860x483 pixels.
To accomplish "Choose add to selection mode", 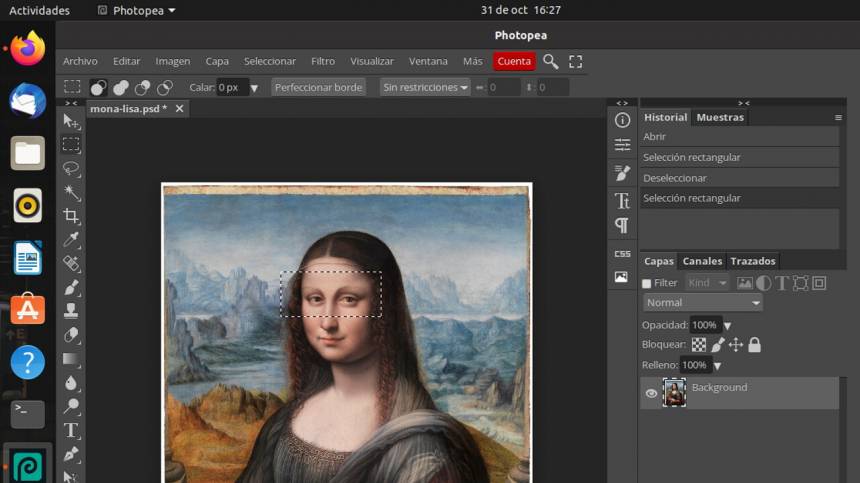I will (x=121, y=87).
